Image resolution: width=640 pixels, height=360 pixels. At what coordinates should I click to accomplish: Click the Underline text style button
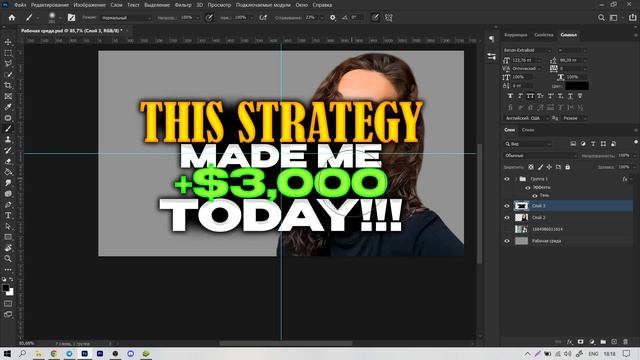570,96
